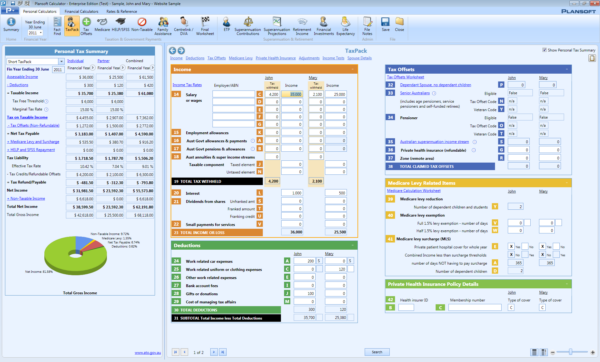Screen dimensions: 600x362
Task: Open the Tax Offsets calculator
Action: click(x=86, y=26)
